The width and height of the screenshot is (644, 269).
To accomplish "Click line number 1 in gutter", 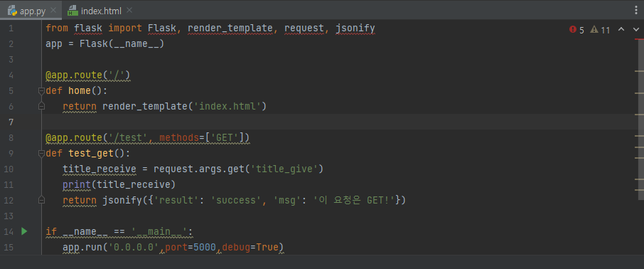I will [11, 28].
